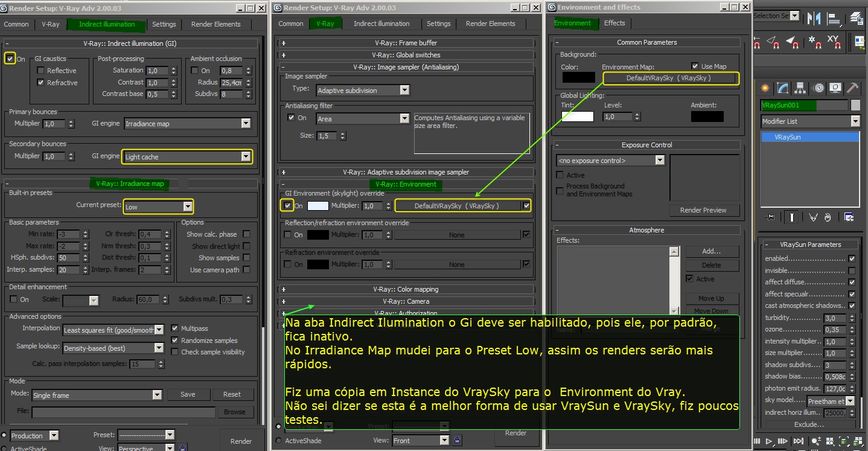This screenshot has height=451, width=868.
Task: Click the Pin Stack icon
Action: pos(770,217)
